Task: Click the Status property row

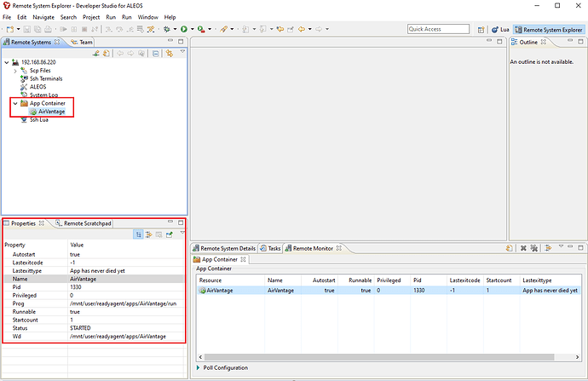Action: coord(94,328)
